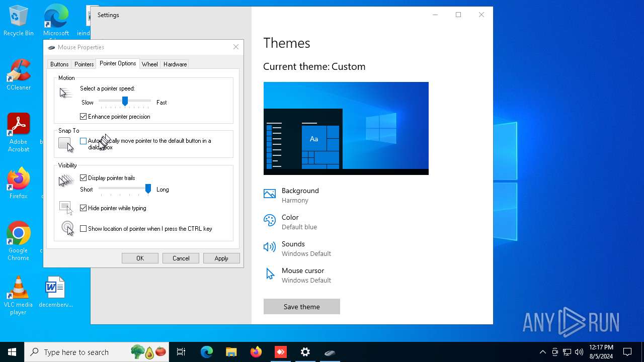Switch to the Mouse Properties taskbar item
Screen dimensions: 644x362
330,352
